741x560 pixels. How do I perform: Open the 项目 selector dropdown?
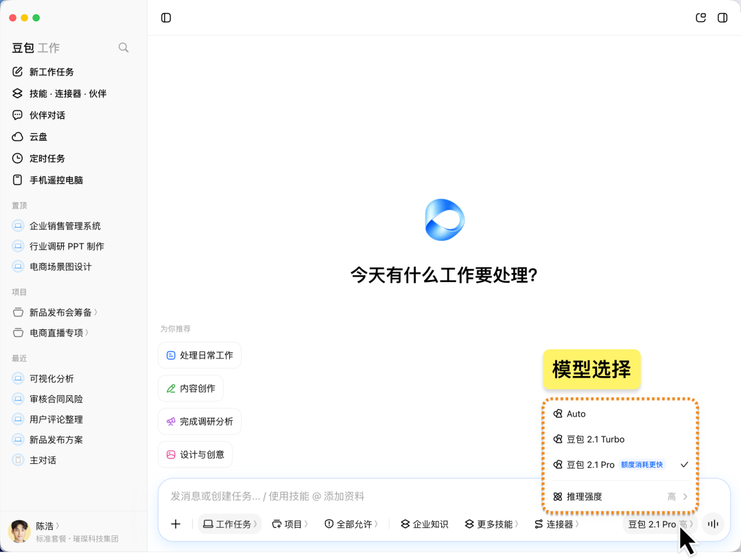click(290, 524)
